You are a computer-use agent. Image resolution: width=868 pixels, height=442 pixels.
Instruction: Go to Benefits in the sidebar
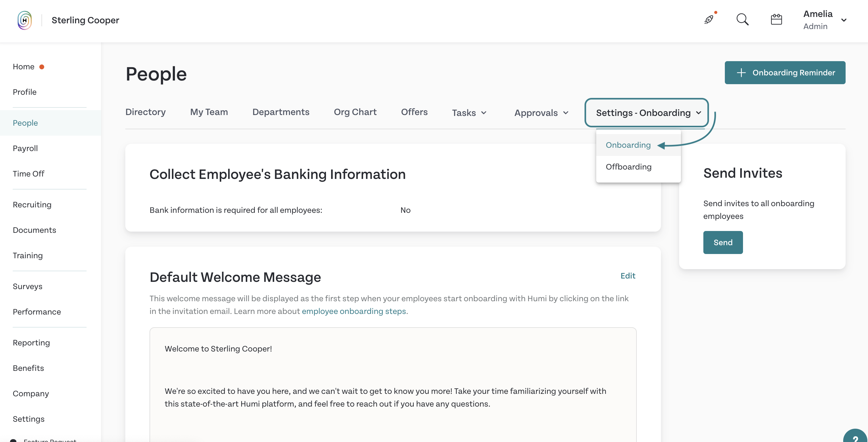(28, 368)
